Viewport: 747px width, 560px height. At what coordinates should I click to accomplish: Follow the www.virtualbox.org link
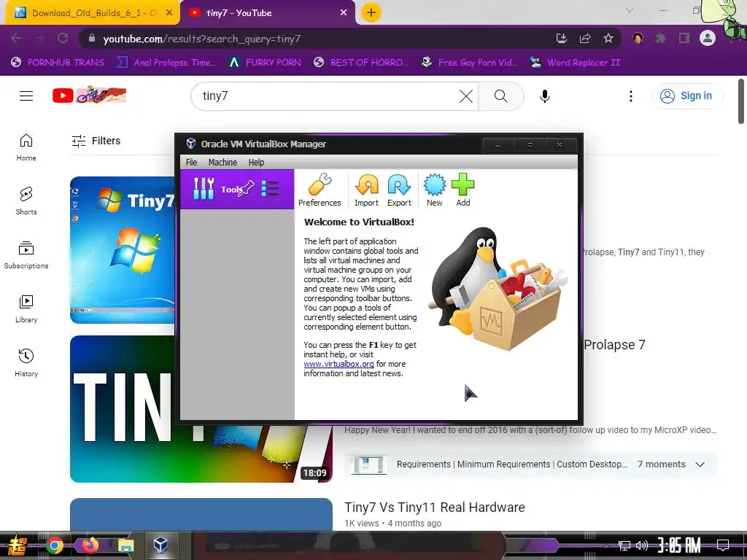tap(338, 364)
